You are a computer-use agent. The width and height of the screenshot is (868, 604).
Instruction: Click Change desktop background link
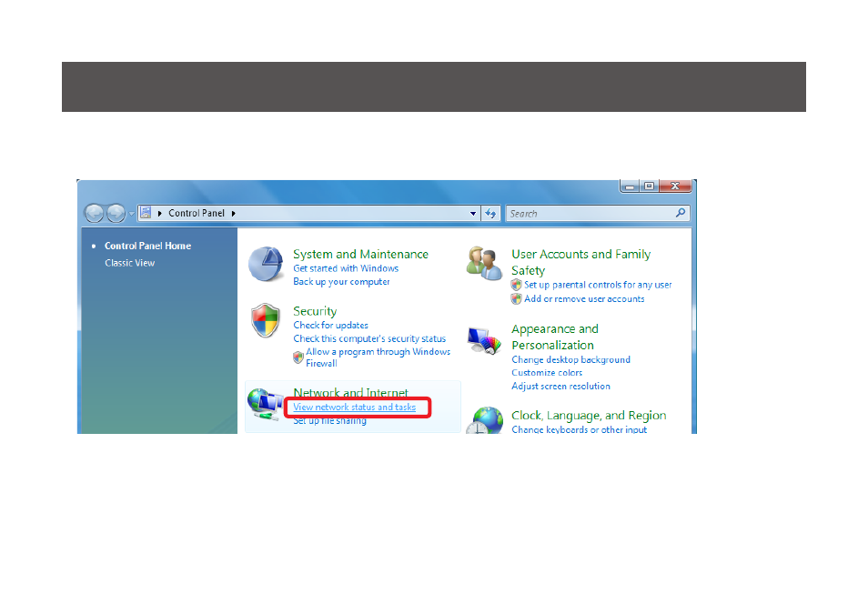pos(570,360)
